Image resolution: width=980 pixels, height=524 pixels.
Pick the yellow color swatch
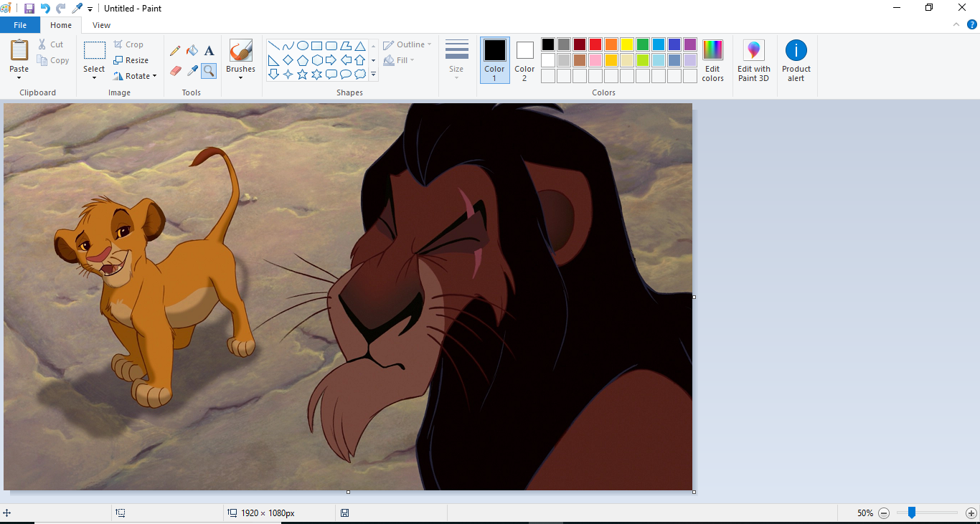tap(627, 44)
